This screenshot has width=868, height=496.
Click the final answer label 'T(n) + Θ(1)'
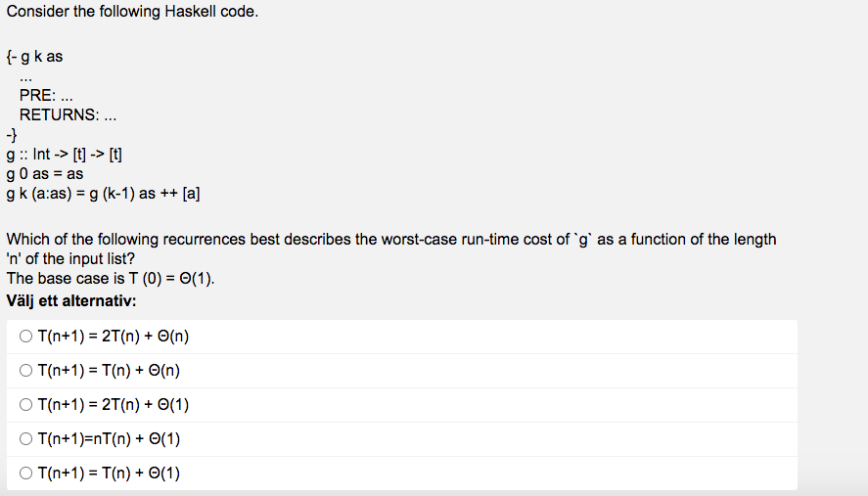click(141, 473)
